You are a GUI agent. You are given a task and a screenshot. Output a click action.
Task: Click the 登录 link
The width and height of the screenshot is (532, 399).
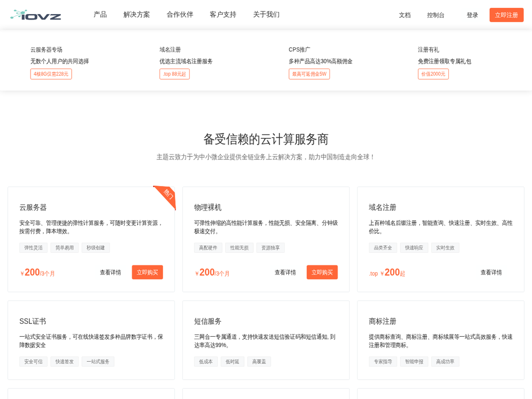(472, 15)
